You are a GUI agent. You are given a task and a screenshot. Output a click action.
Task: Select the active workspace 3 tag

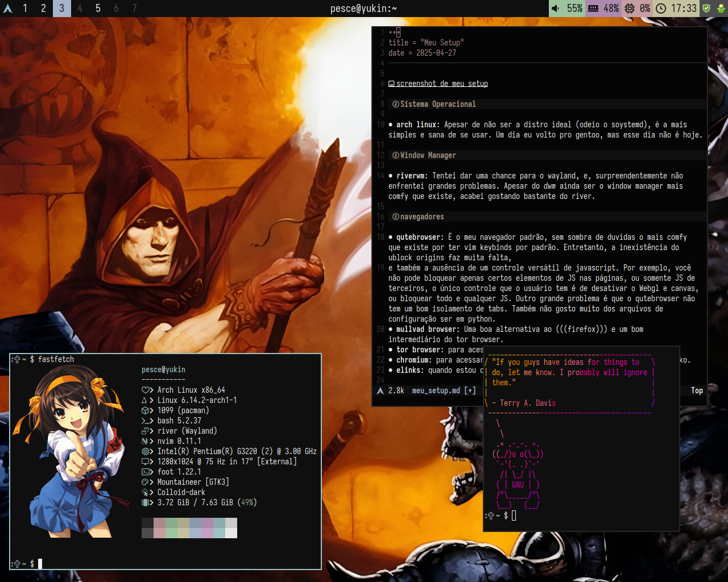[x=61, y=9]
